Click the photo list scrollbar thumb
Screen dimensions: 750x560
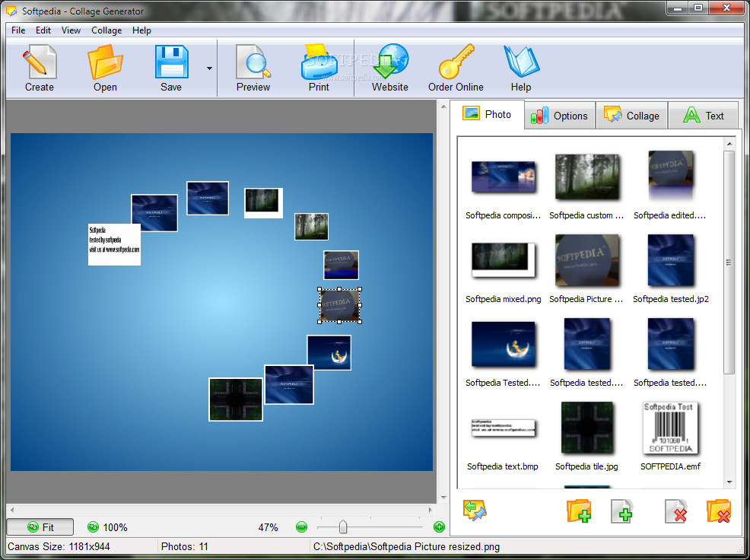pyautogui.click(x=729, y=262)
